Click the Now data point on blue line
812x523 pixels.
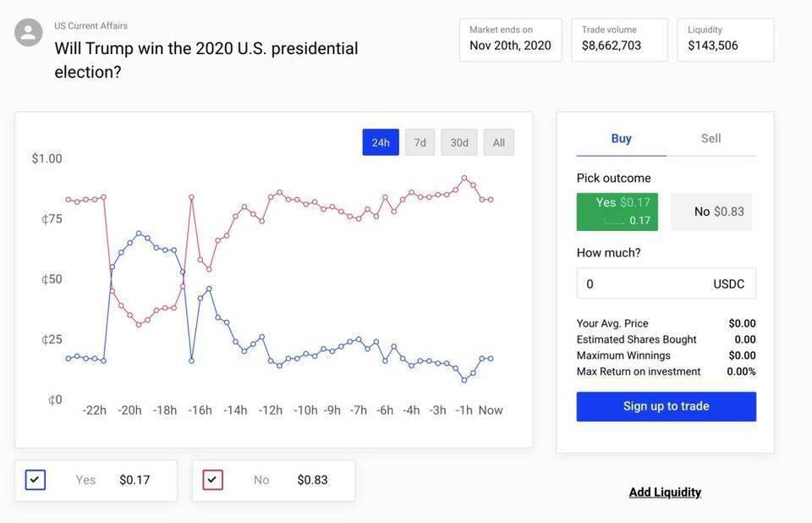491,359
